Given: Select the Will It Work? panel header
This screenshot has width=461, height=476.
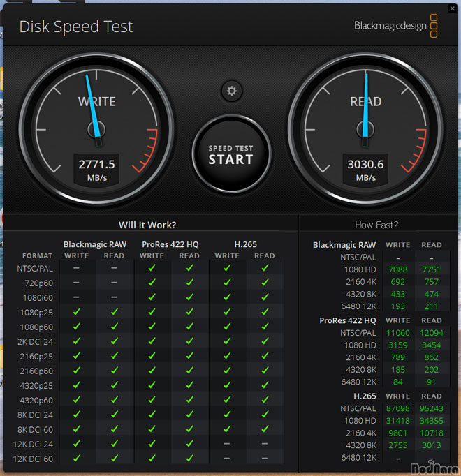Looking at the screenshot, I should [x=147, y=225].
